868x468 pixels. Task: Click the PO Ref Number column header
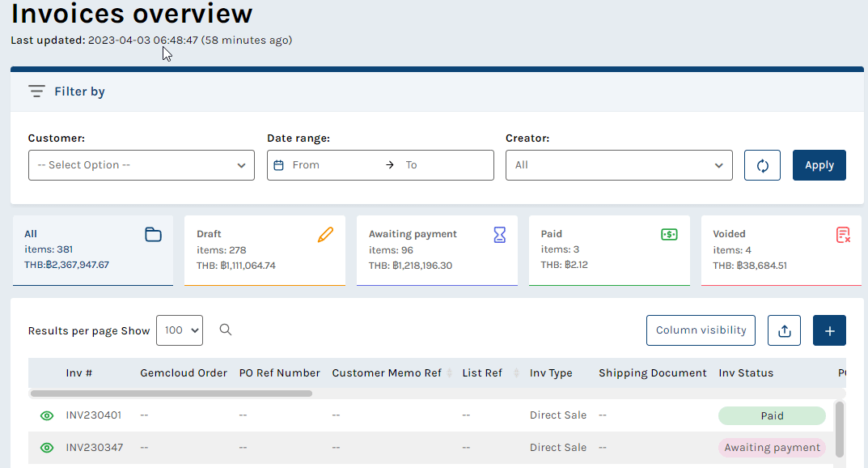tap(280, 373)
